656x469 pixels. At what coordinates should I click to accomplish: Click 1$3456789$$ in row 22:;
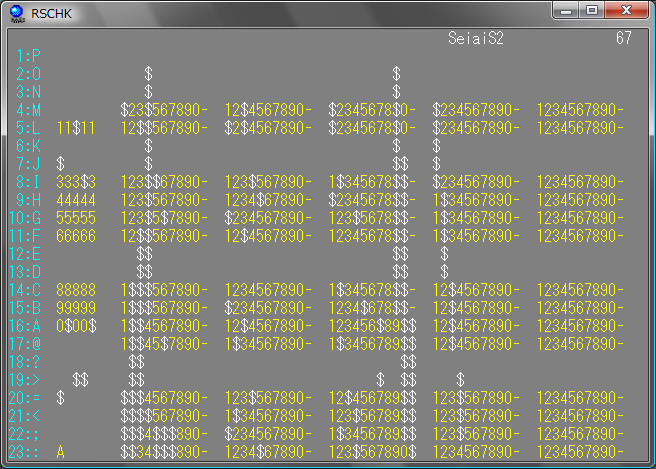point(372,433)
